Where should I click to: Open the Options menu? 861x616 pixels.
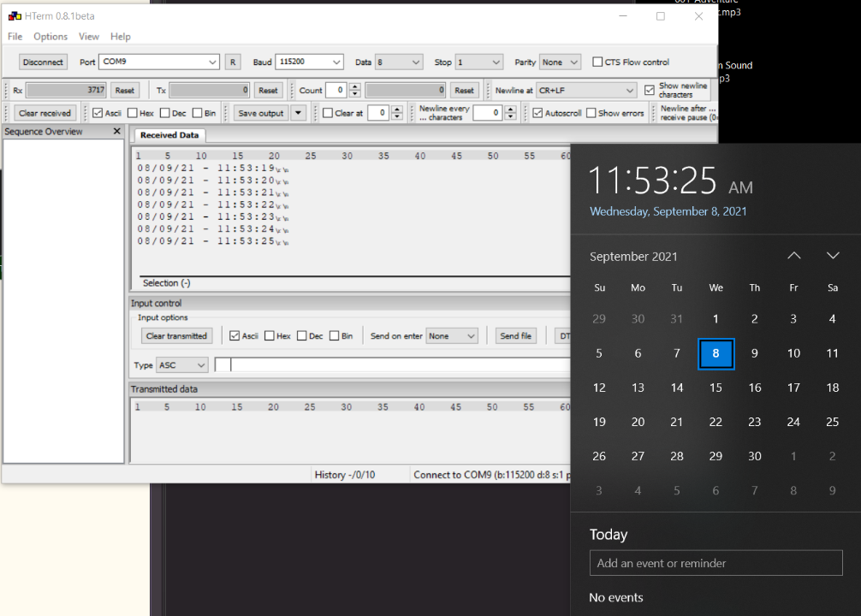(50, 37)
